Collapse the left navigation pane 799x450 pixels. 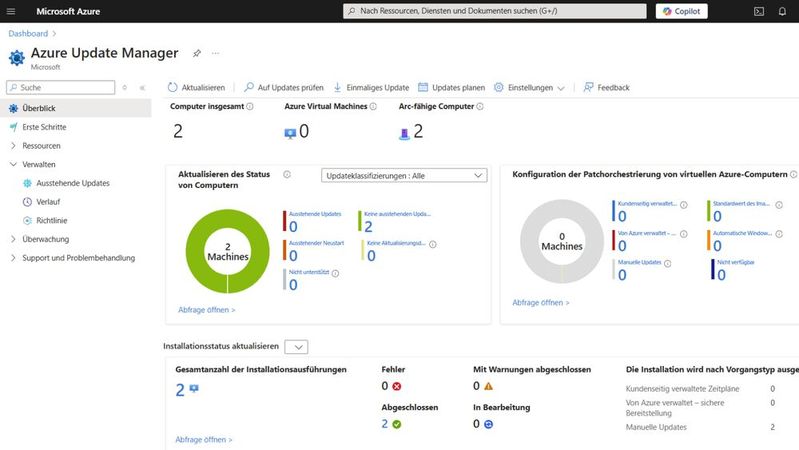coord(142,88)
